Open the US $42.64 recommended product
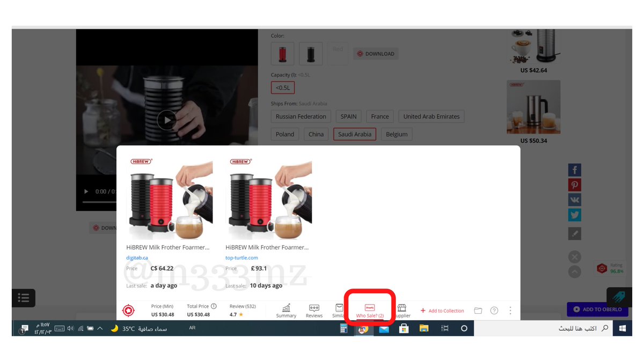This screenshot has width=644, height=362. point(533,52)
